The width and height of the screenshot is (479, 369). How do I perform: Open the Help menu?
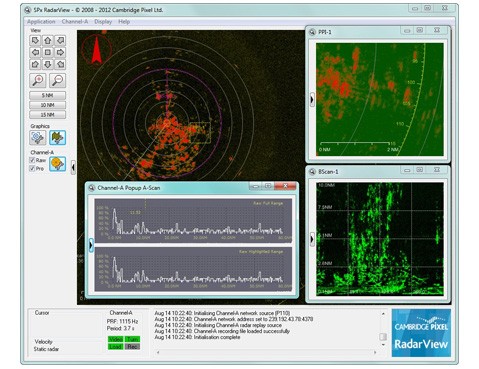click(x=124, y=22)
